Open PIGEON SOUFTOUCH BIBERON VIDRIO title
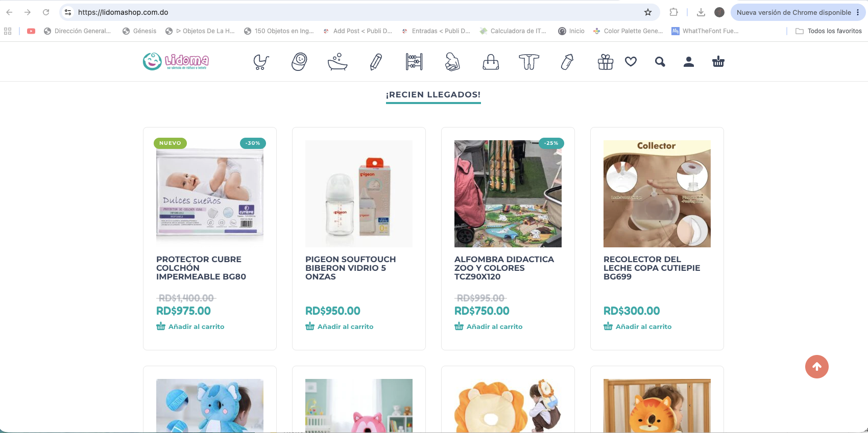The height and width of the screenshot is (433, 868). (x=351, y=268)
